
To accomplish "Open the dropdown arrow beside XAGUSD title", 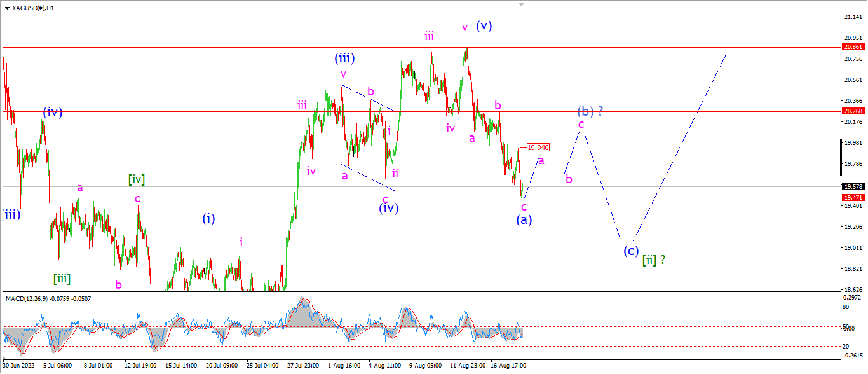I will coord(7,8).
